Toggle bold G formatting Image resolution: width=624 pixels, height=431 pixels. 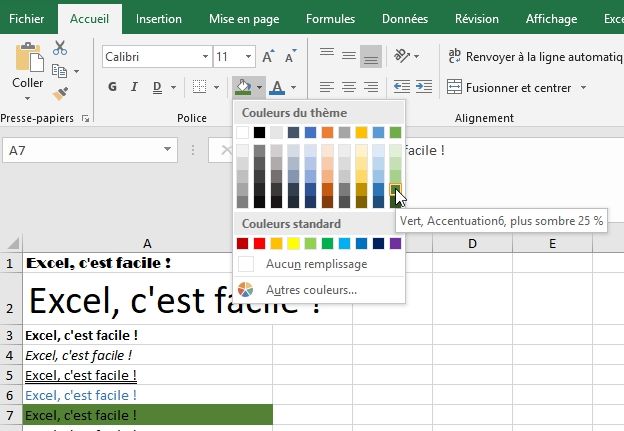coord(113,87)
